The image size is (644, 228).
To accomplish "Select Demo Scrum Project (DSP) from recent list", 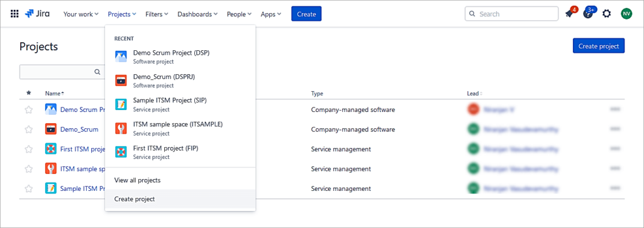I will pyautogui.click(x=180, y=57).
